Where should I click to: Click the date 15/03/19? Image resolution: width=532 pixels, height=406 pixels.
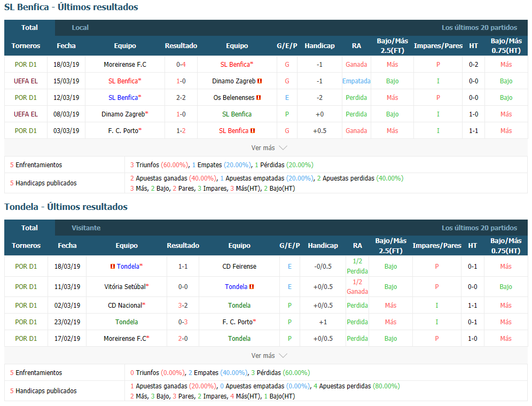click(66, 81)
